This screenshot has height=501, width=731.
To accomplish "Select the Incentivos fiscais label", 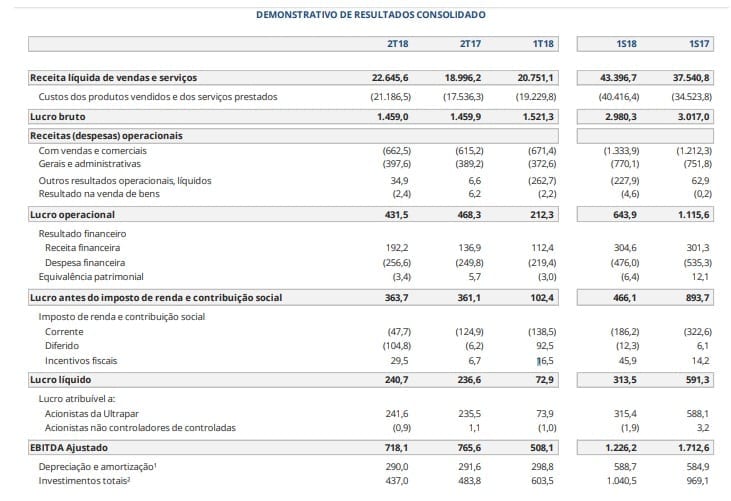I will (x=81, y=361).
